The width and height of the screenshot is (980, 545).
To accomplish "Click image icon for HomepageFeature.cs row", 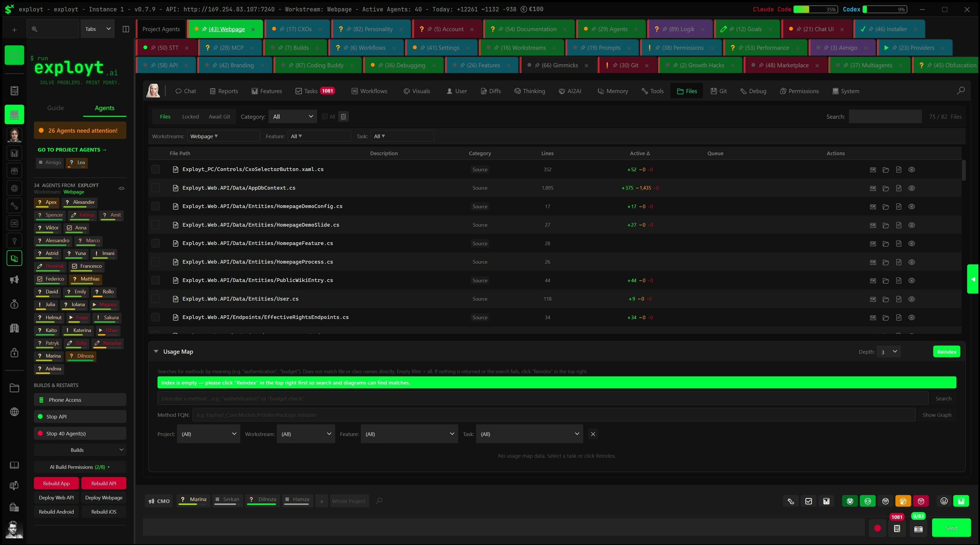I will (x=873, y=243).
